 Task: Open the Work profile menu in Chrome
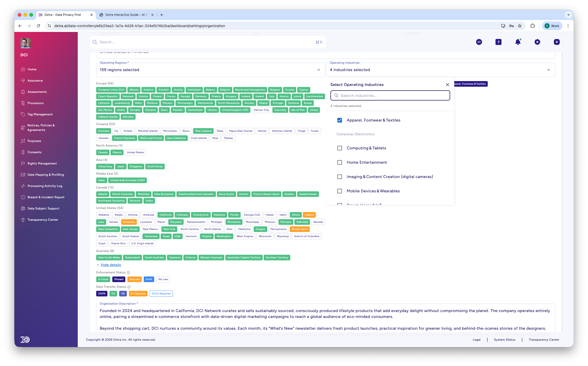(x=552, y=26)
